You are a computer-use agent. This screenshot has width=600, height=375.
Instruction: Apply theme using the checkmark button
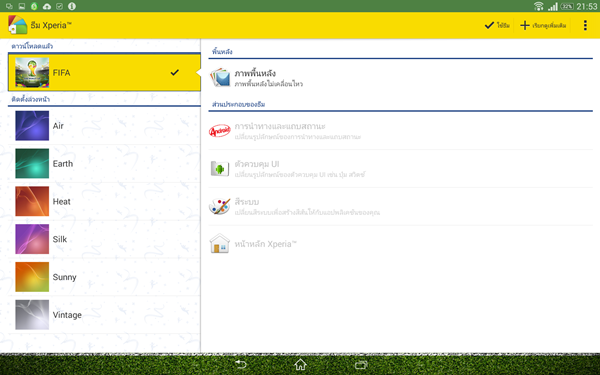pos(497,25)
